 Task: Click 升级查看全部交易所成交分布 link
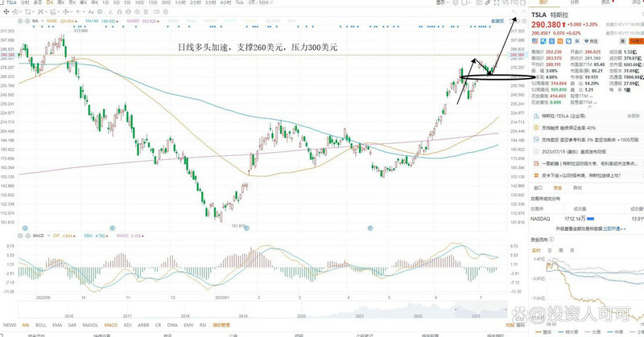[581, 229]
